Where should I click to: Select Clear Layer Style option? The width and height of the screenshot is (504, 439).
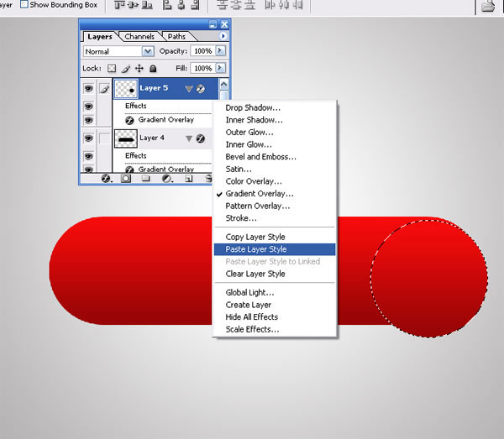255,274
